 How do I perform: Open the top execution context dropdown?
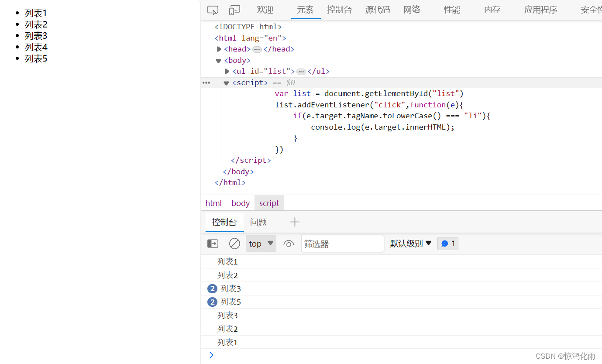[261, 244]
